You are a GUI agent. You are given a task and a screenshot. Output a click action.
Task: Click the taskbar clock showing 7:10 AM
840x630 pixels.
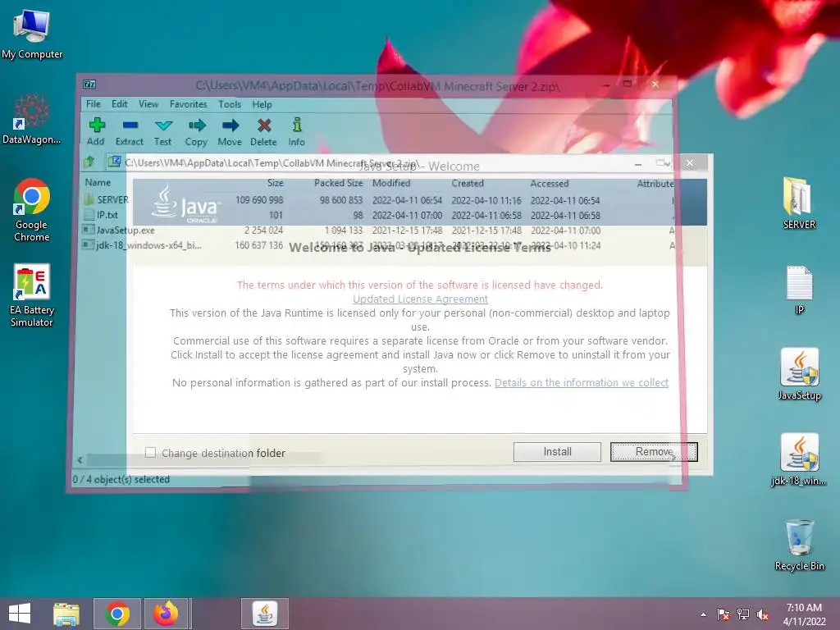point(804,614)
